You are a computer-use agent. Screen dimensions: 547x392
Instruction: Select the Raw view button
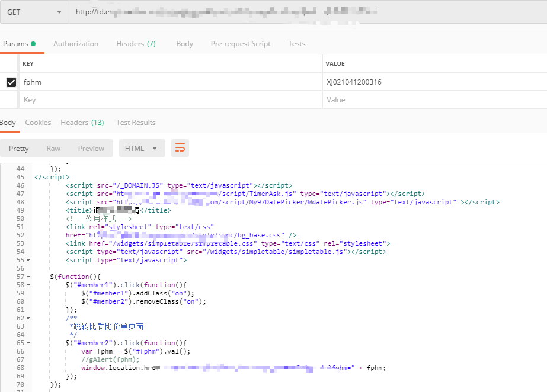tap(53, 149)
